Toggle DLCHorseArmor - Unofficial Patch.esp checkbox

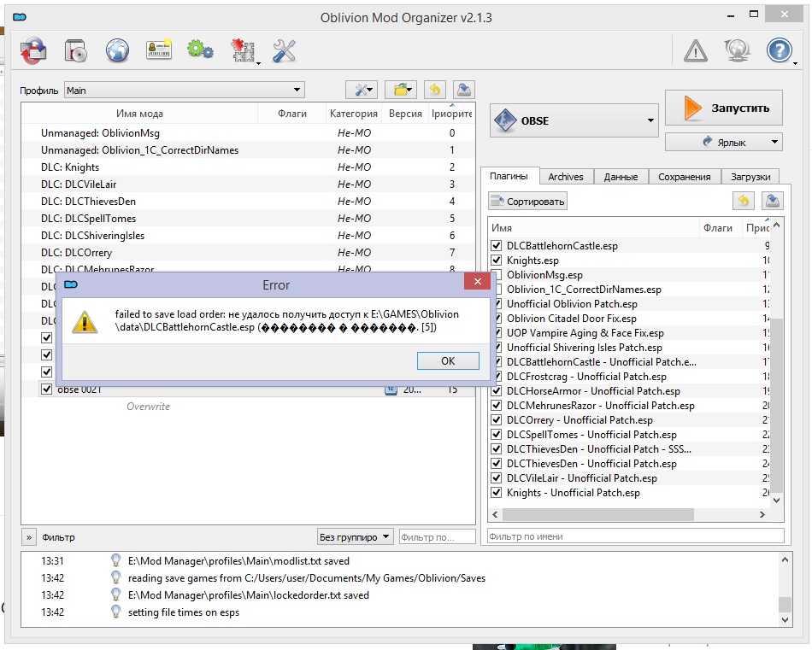(496, 390)
